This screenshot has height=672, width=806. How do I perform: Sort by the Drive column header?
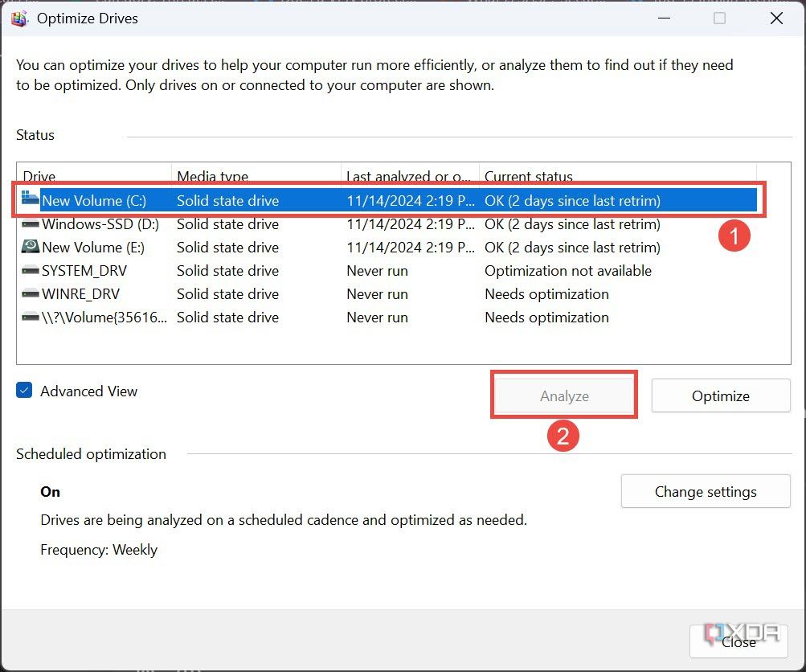coord(92,176)
